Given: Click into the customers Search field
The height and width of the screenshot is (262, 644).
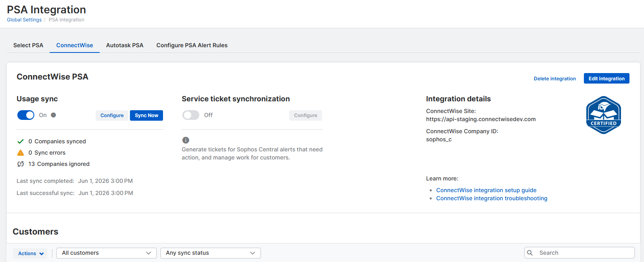Looking at the screenshot, I should coord(579,253).
